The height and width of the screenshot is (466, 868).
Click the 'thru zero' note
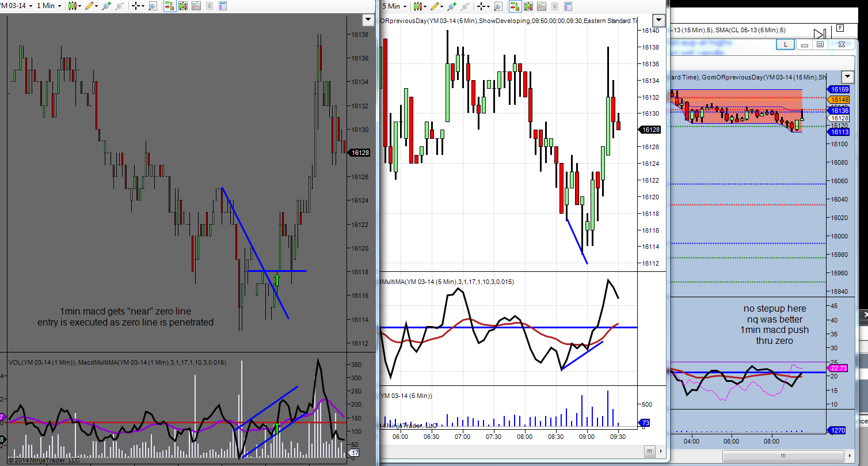[x=775, y=340]
